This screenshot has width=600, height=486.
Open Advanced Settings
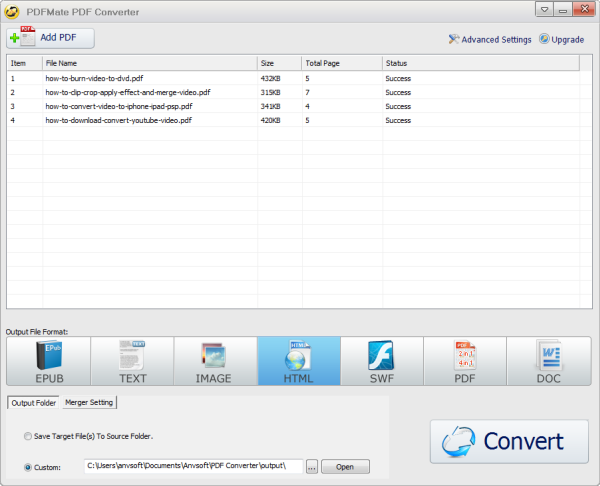(x=490, y=39)
